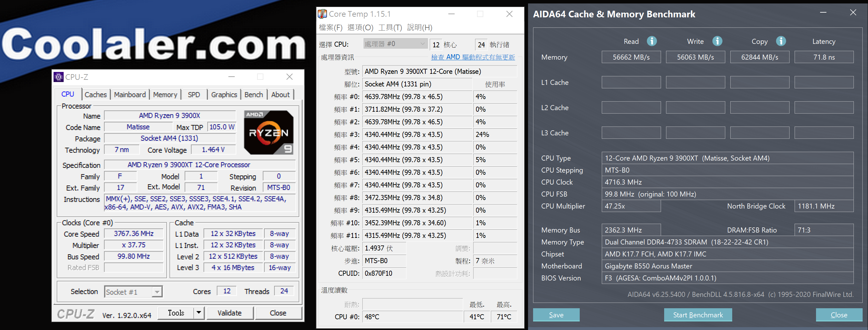868x330 pixels.
Task: Open the 檔案(F) menu in Core Temp
Action: click(x=331, y=27)
